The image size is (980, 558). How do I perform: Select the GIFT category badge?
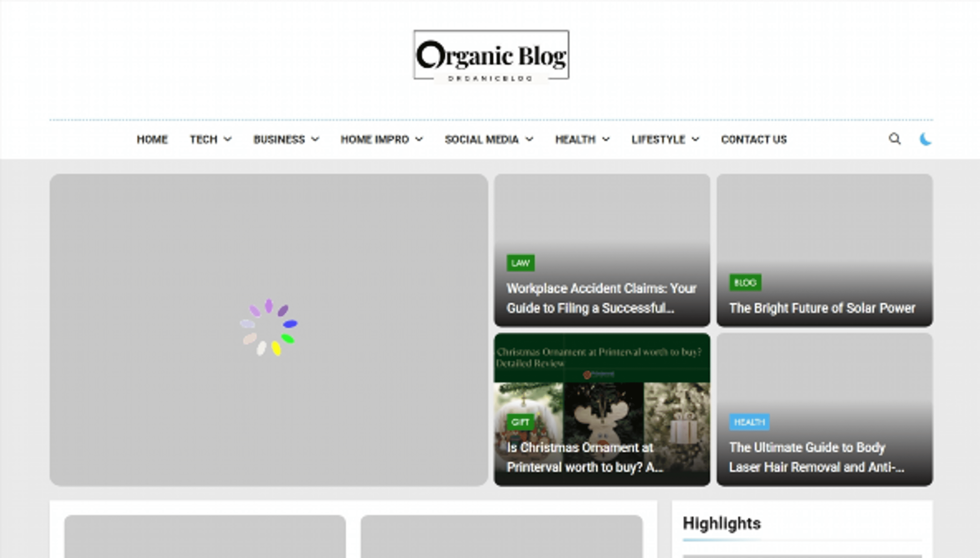click(521, 422)
